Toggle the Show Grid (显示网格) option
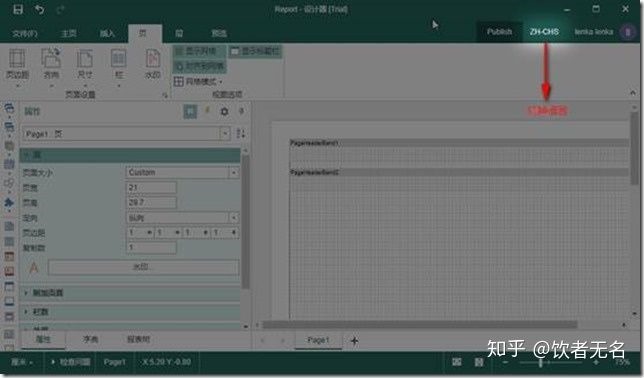The height and width of the screenshot is (378, 644). pyautogui.click(x=200, y=51)
